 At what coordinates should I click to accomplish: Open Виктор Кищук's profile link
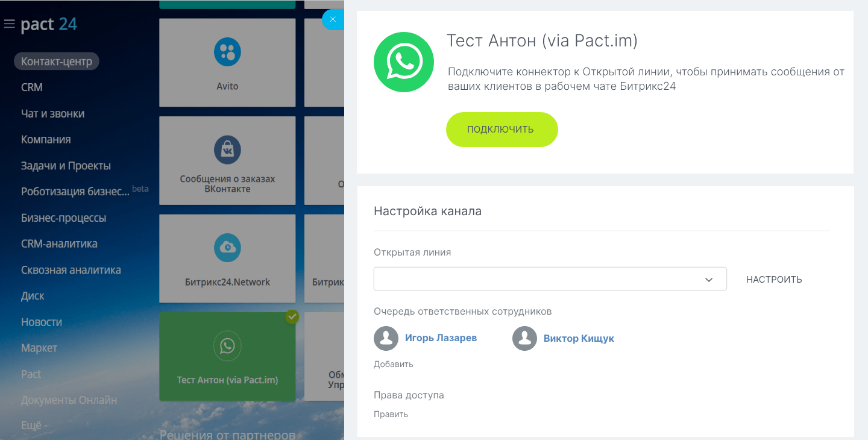[x=579, y=339]
